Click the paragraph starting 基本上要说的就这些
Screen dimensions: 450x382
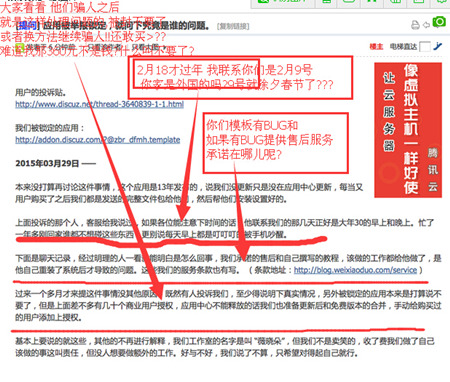[225, 347]
